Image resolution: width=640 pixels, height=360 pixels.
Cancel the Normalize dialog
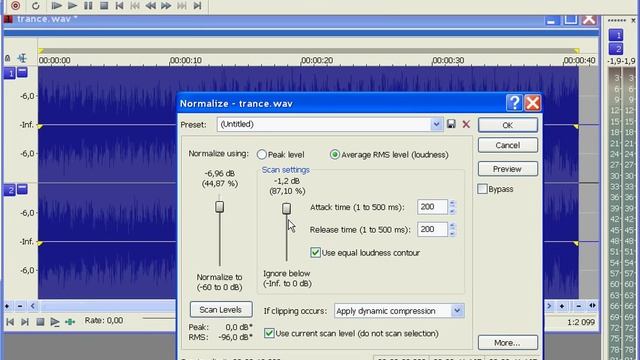click(x=508, y=145)
